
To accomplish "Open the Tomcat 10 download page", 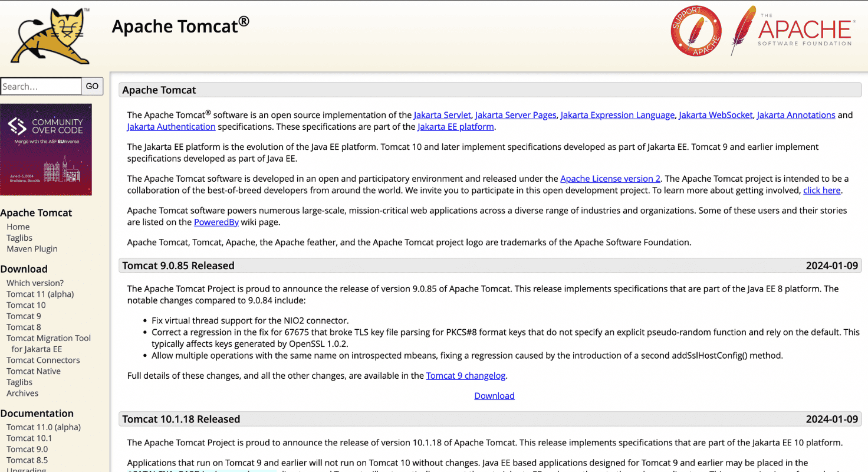I will pyautogui.click(x=26, y=304).
